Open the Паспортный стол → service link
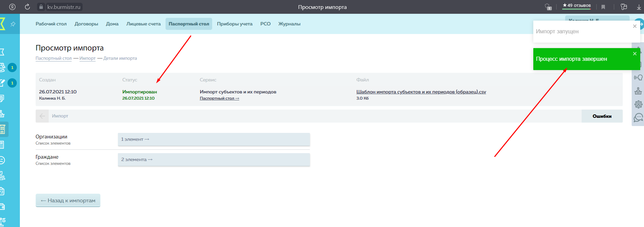644x227 pixels. pyautogui.click(x=219, y=98)
